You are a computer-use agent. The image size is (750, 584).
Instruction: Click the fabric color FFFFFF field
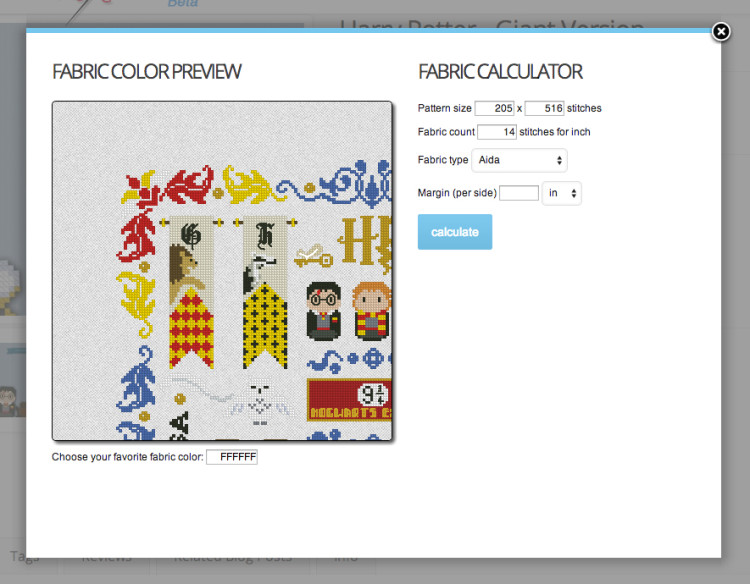pyautogui.click(x=232, y=457)
